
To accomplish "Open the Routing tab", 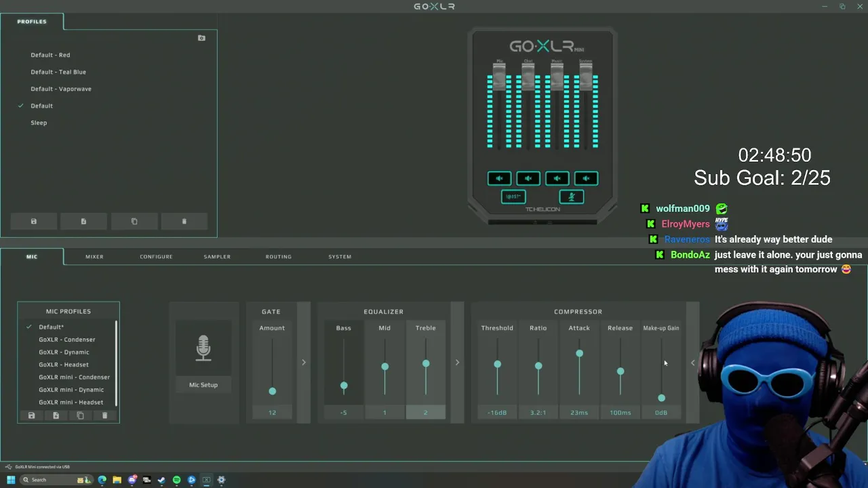I will [x=278, y=257].
